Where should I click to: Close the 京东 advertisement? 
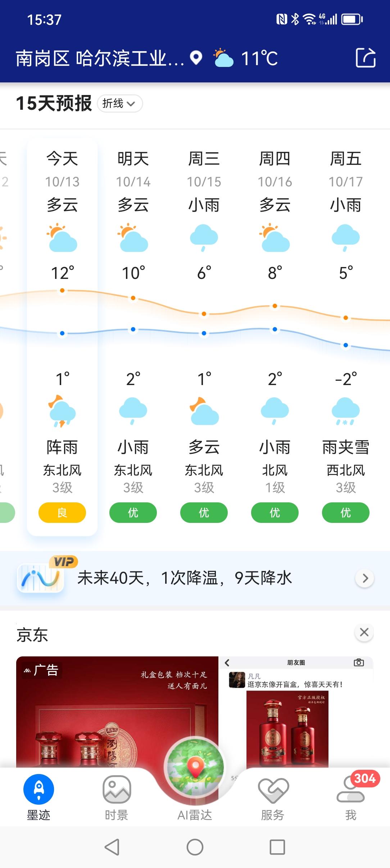pyautogui.click(x=364, y=632)
